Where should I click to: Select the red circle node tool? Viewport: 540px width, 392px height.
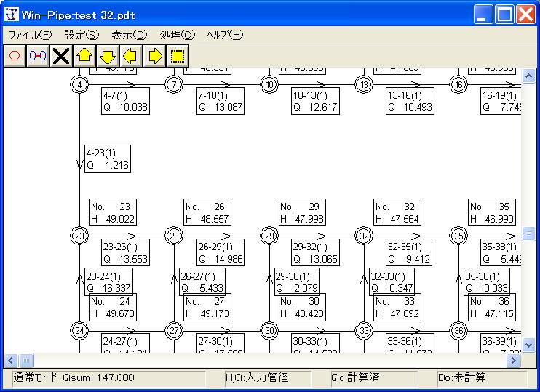click(x=14, y=55)
